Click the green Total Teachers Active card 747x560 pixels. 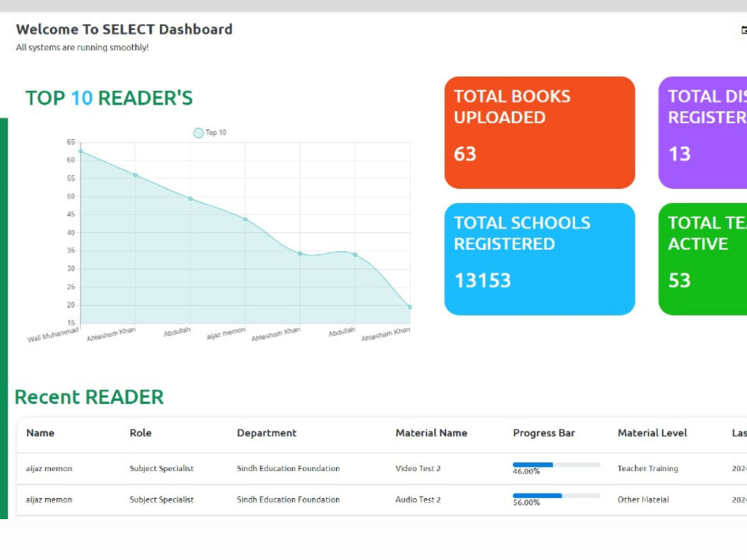coord(713,258)
